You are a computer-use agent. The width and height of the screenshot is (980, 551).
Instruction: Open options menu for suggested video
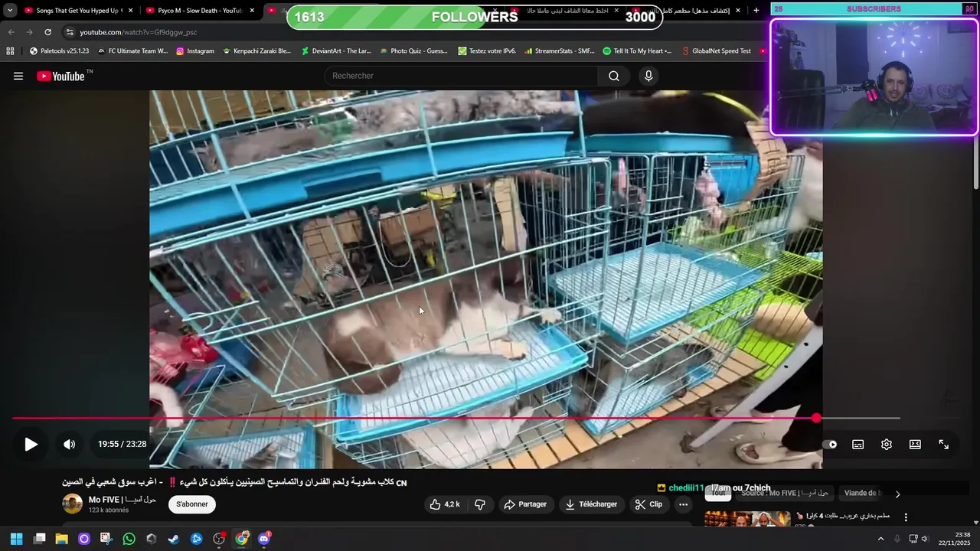906,517
